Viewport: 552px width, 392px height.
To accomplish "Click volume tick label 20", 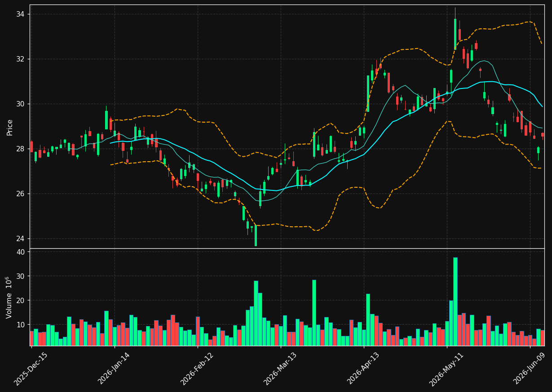I will pos(21,300).
